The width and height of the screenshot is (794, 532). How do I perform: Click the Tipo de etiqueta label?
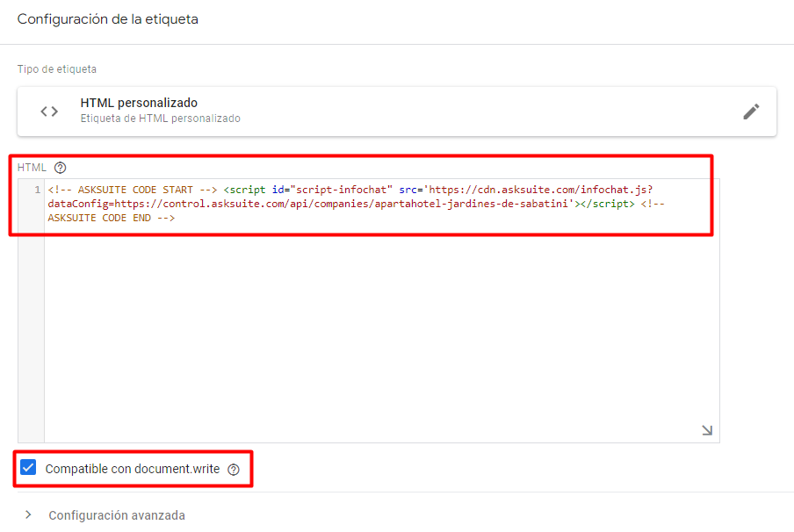click(x=57, y=69)
